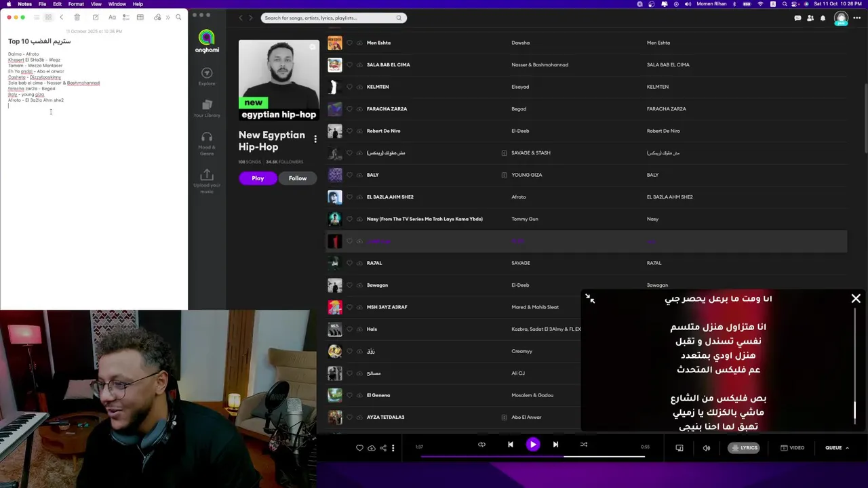Download the currently playing song

coord(371,448)
